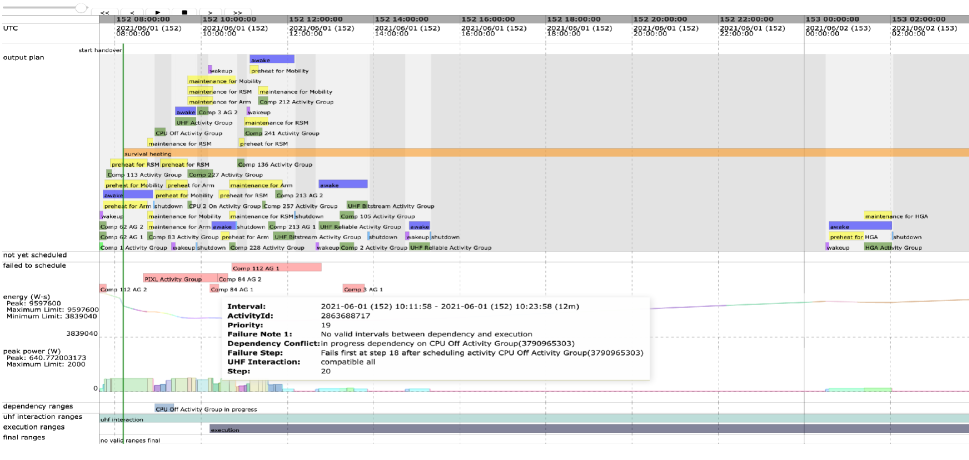Viewport: 969px width, 460px height.
Task: Skip ahead with the fast-forward (>>) button
Action: [x=237, y=12]
